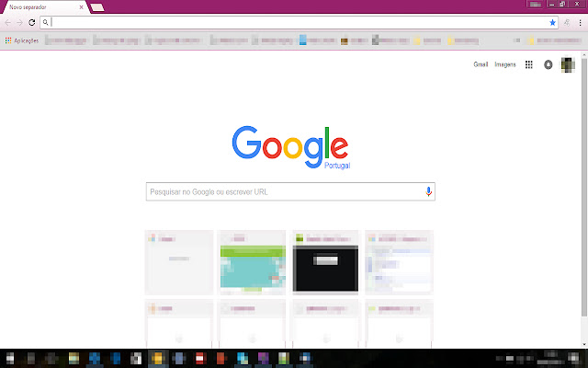Start voice search with the microphone
The width and height of the screenshot is (588, 368).
click(428, 192)
